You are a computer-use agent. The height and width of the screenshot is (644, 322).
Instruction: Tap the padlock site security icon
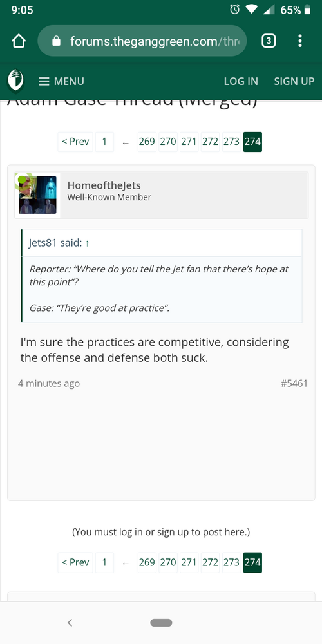click(x=56, y=41)
